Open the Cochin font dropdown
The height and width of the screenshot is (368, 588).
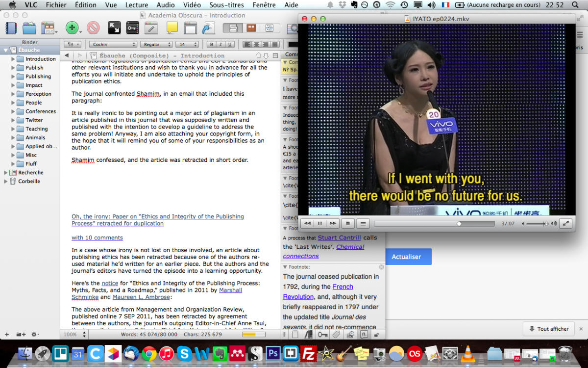tap(112, 44)
